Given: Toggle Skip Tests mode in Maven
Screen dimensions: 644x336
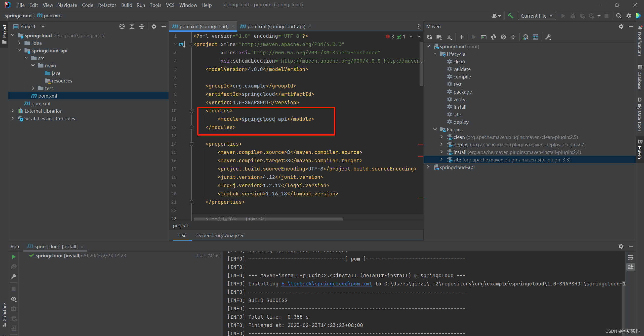Looking at the screenshot, I should click(x=503, y=37).
